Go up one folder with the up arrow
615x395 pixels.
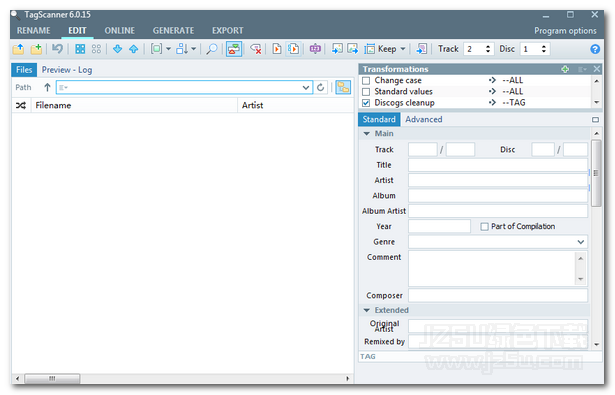coord(47,87)
